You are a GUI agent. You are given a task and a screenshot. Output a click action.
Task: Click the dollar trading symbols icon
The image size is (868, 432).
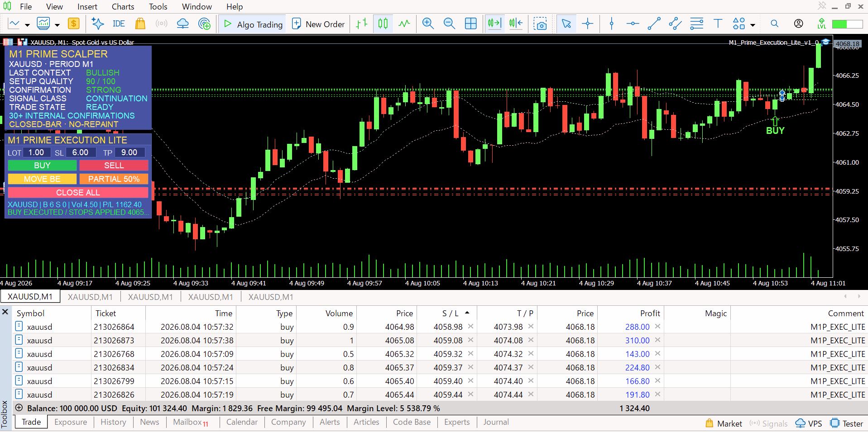click(73, 24)
